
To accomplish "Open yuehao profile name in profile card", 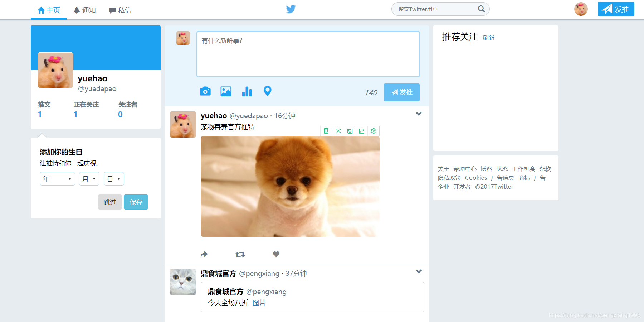I will (93, 78).
